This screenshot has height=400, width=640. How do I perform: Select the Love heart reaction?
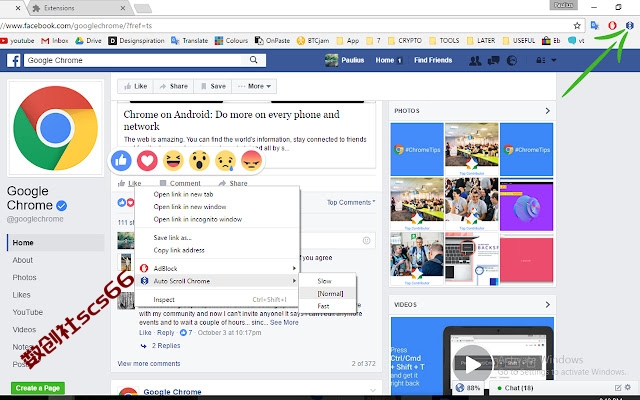click(147, 160)
